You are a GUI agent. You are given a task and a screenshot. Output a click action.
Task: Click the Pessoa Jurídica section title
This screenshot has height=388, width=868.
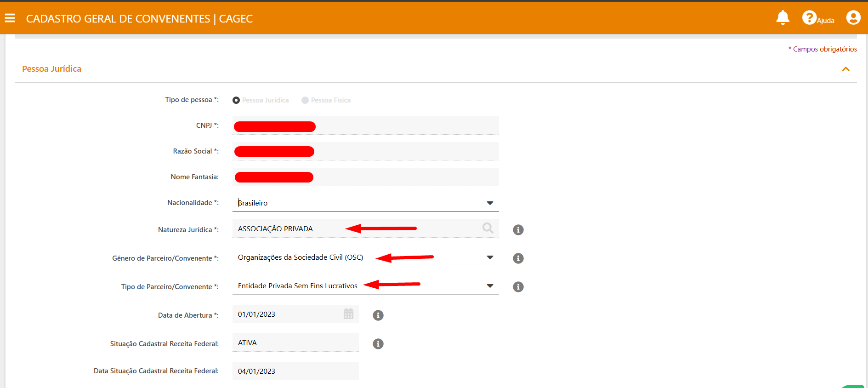(51, 69)
